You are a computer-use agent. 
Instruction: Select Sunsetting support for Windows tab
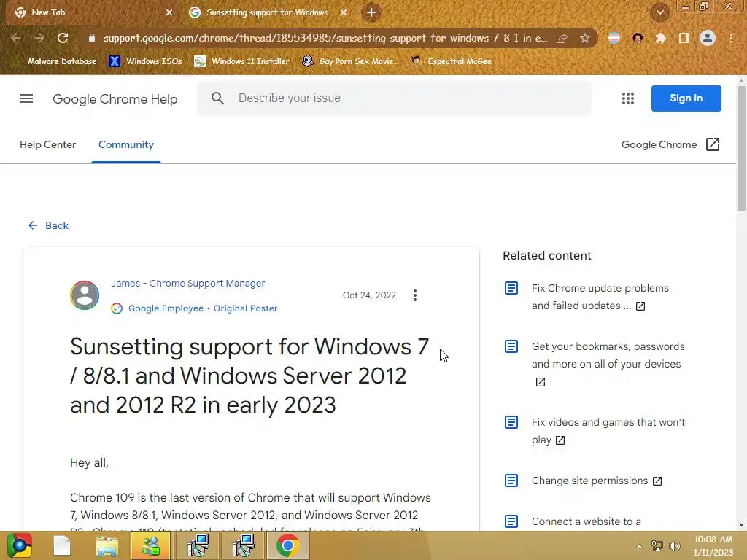267,12
